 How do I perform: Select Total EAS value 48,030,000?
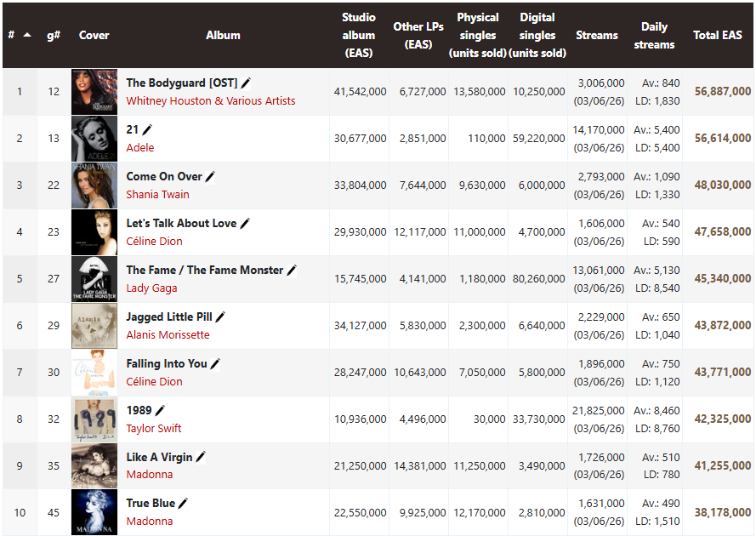click(722, 185)
